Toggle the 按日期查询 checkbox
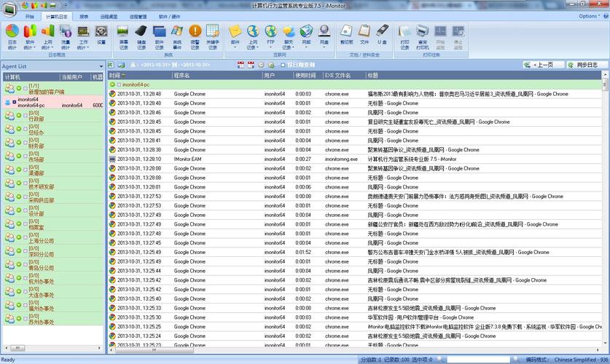Screen dimensions: 610x364 point(283,65)
